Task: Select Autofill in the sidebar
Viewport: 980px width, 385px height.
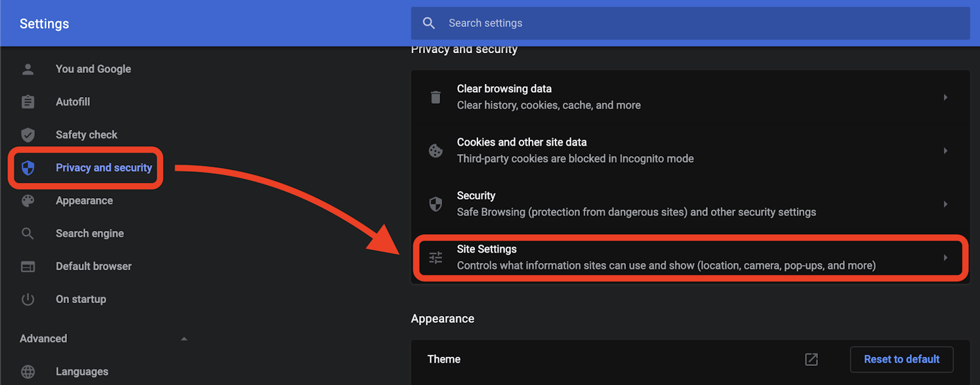Action: (x=73, y=102)
